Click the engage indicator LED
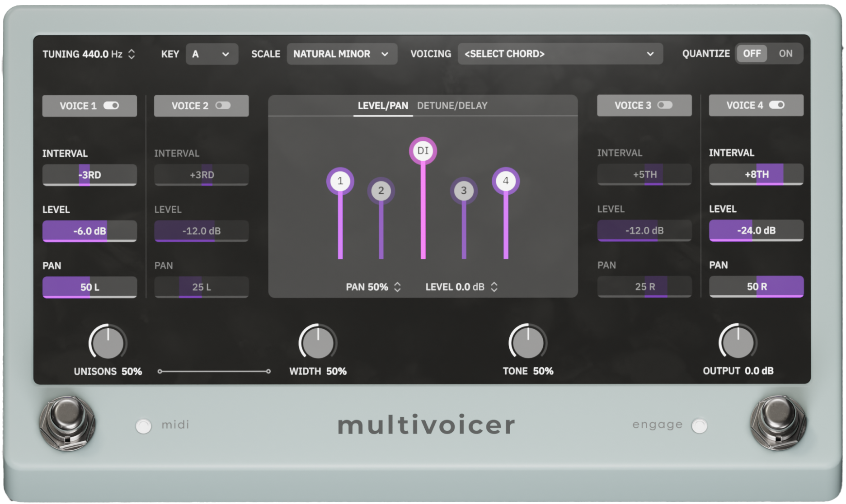The image size is (846, 504). 699,425
